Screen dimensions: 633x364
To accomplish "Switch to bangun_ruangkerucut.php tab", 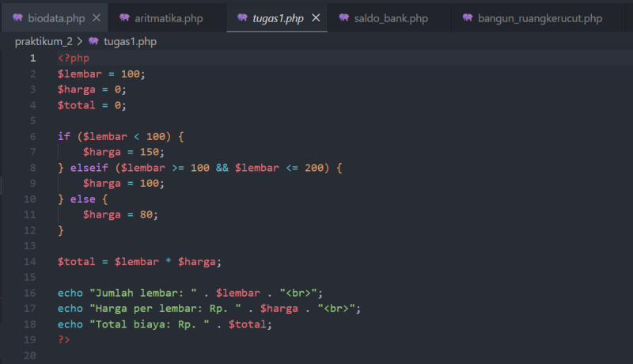I will click(x=540, y=18).
